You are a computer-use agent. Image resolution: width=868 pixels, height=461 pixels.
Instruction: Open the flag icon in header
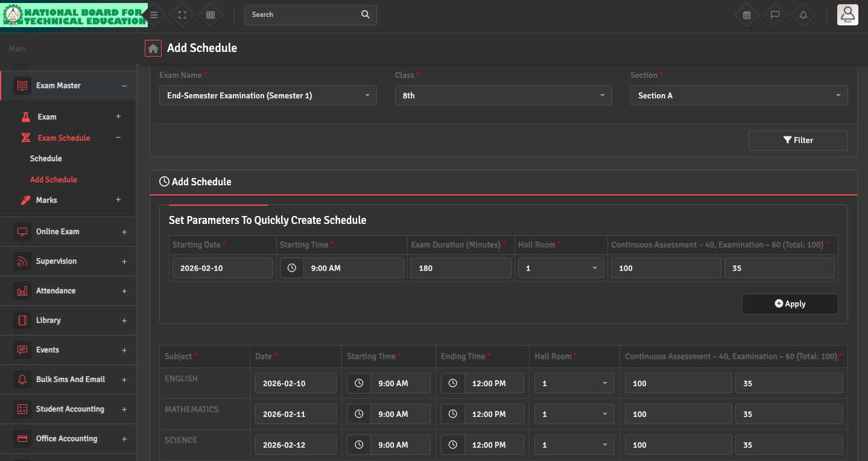pos(775,15)
